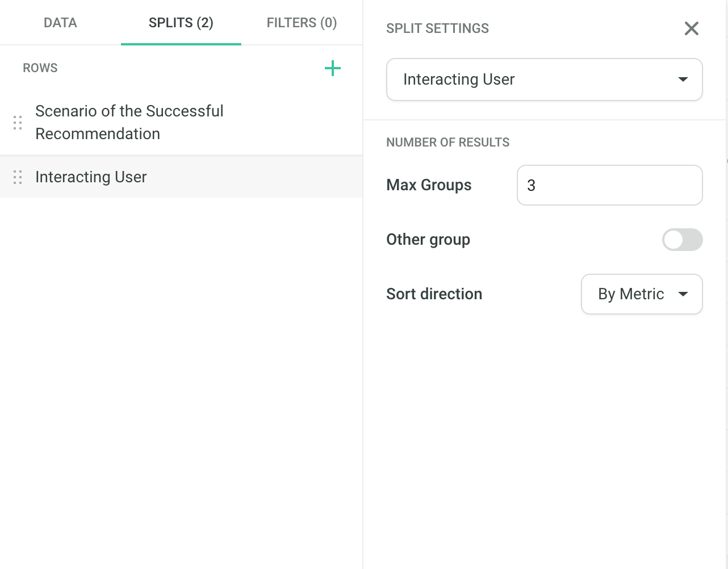Viewport: 728px width, 569px height.
Task: Open the FILTERS (0) tab
Action: coord(302,23)
